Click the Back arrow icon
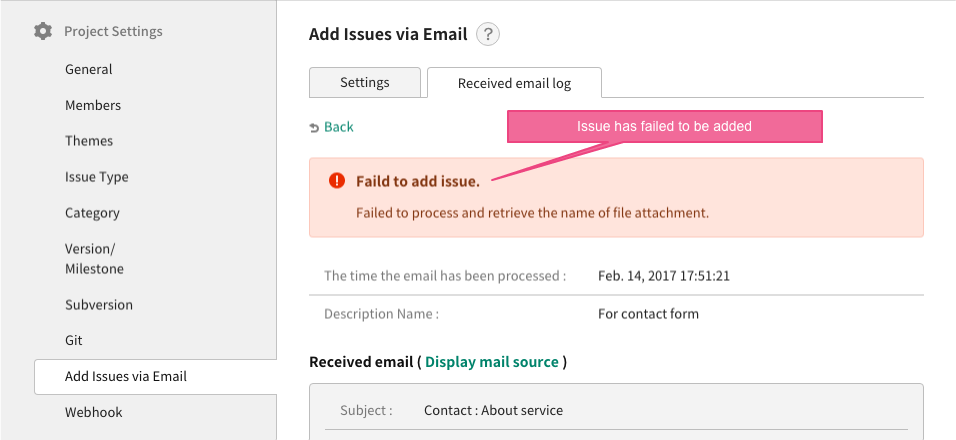The width and height of the screenshot is (956, 440). [315, 127]
